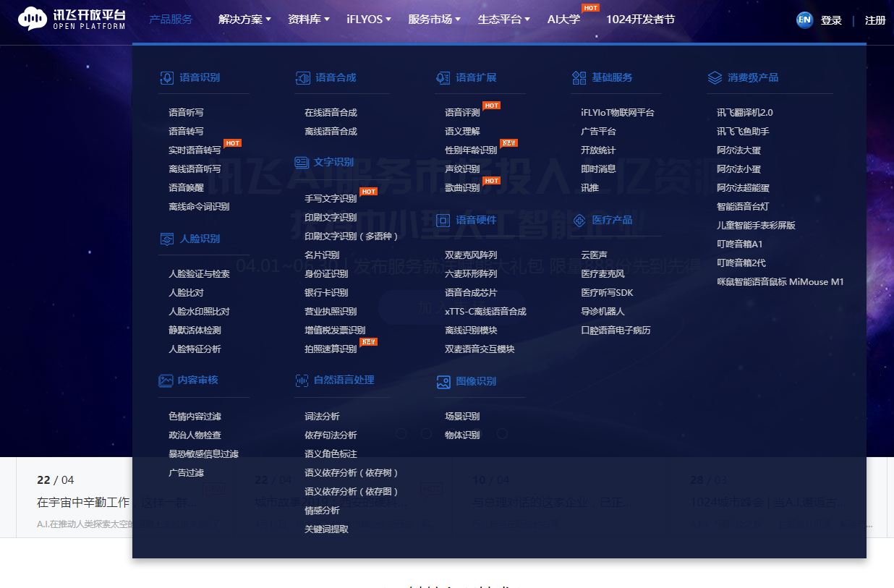Open the 在线语音合成 product
Viewport: 894px width, 588px height.
pyautogui.click(x=331, y=113)
